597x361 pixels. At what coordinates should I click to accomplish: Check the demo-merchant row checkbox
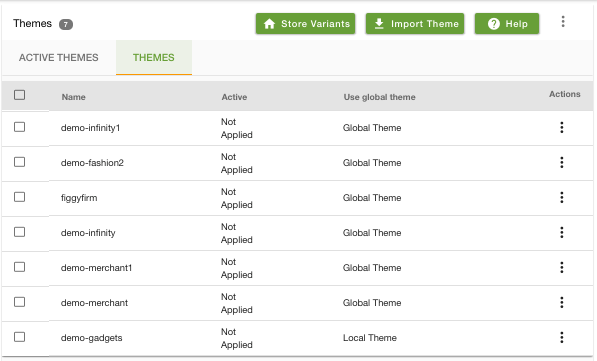(19, 302)
